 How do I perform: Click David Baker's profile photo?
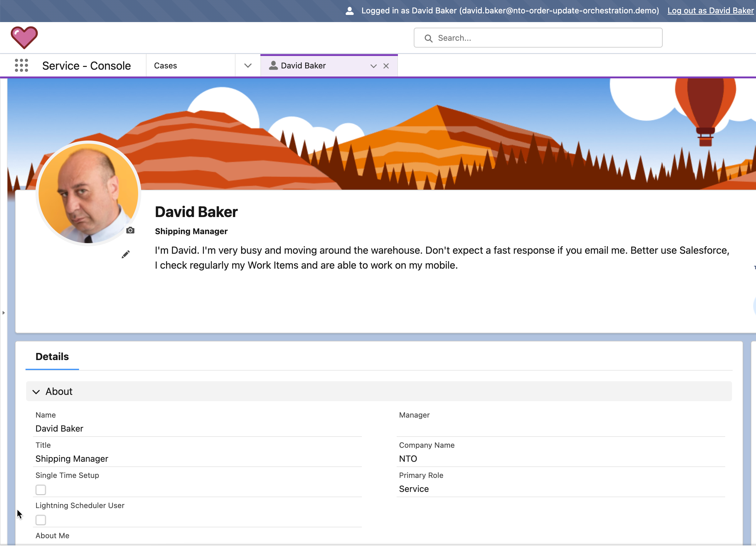pos(88,193)
